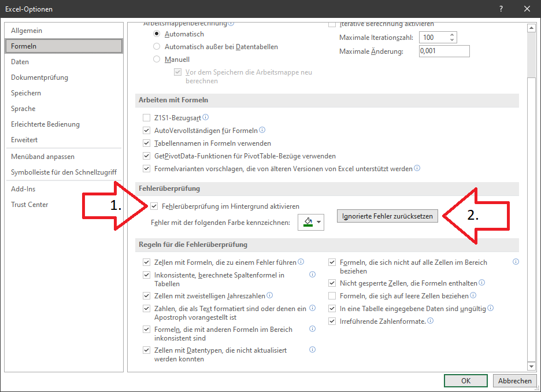Increase Maximale Iterationszahl with up arrow
The image size is (541, 392).
pyautogui.click(x=452, y=35)
